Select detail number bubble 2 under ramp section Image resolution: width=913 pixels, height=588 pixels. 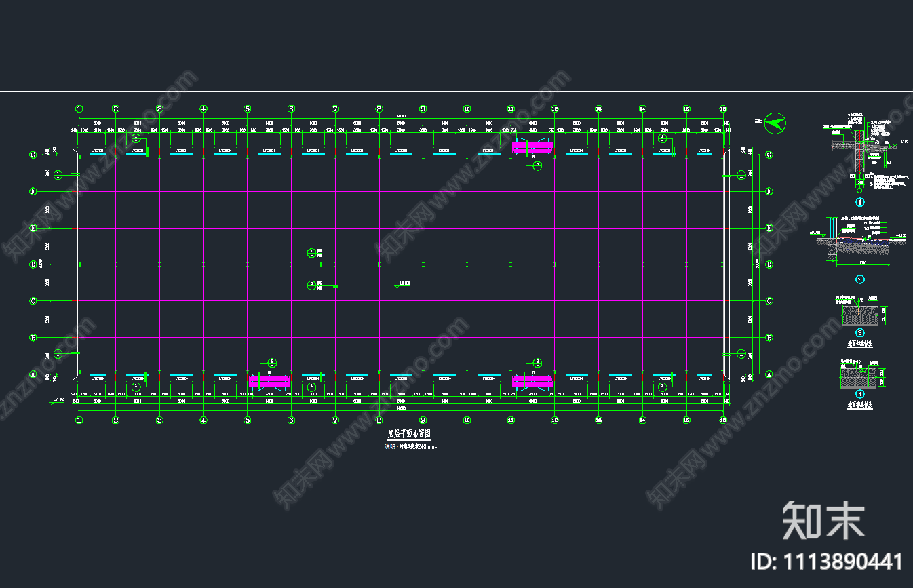pos(859,279)
